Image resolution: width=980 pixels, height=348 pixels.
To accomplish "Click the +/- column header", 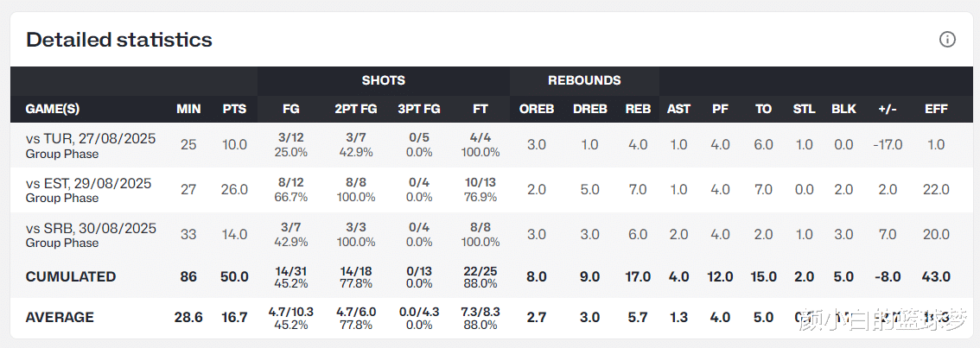I will [x=887, y=109].
